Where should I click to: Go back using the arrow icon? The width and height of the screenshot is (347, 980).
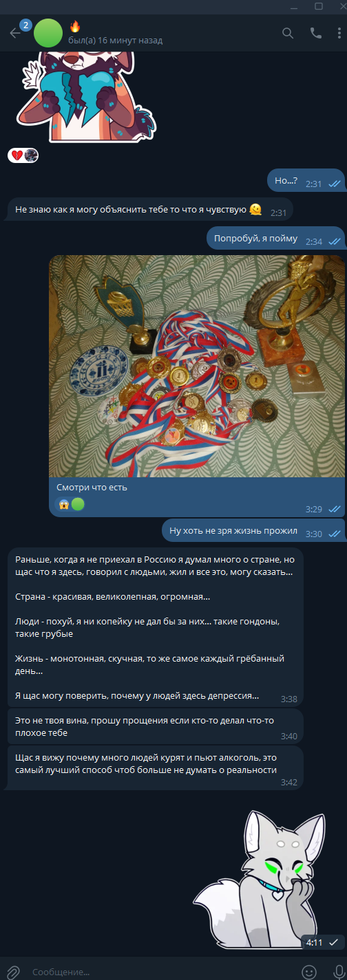click(x=15, y=33)
